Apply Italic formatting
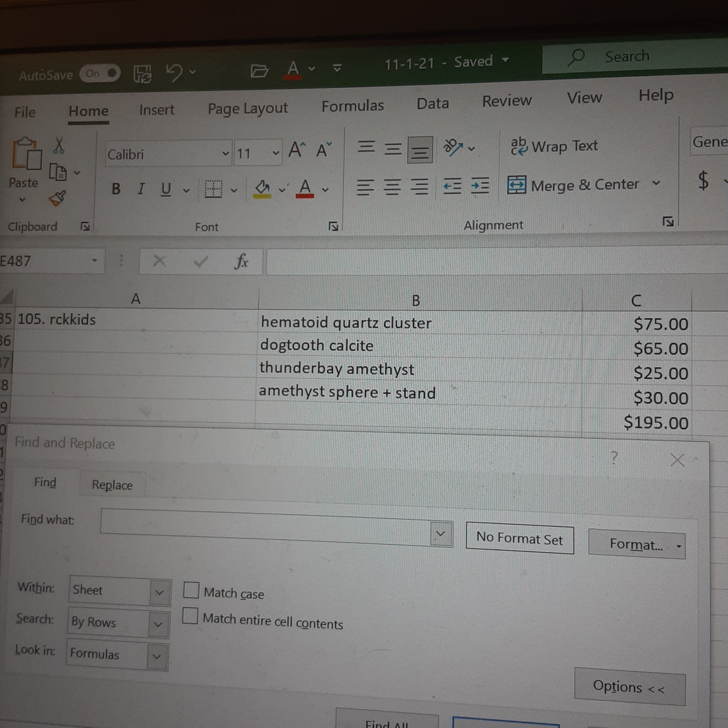 click(141, 189)
